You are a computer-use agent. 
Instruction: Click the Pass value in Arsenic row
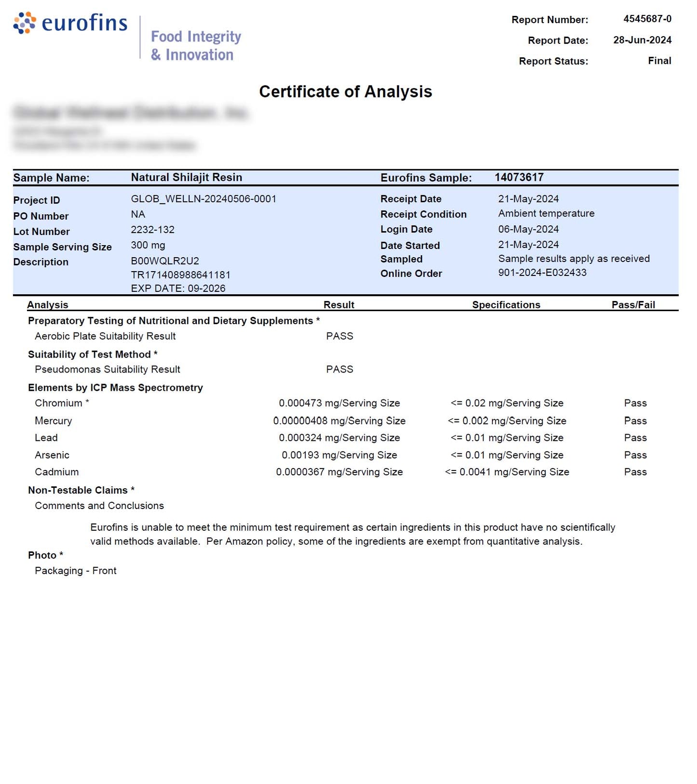(x=635, y=455)
